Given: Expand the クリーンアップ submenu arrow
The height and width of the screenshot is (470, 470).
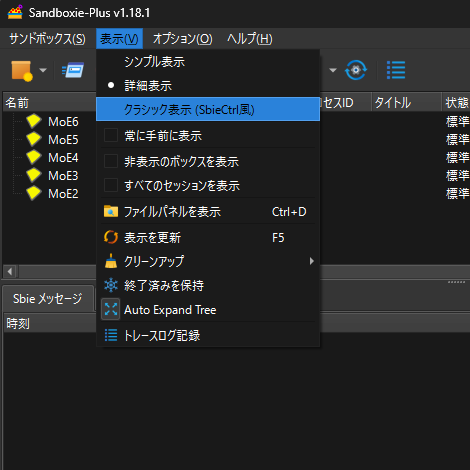Looking at the screenshot, I should click(x=311, y=261).
